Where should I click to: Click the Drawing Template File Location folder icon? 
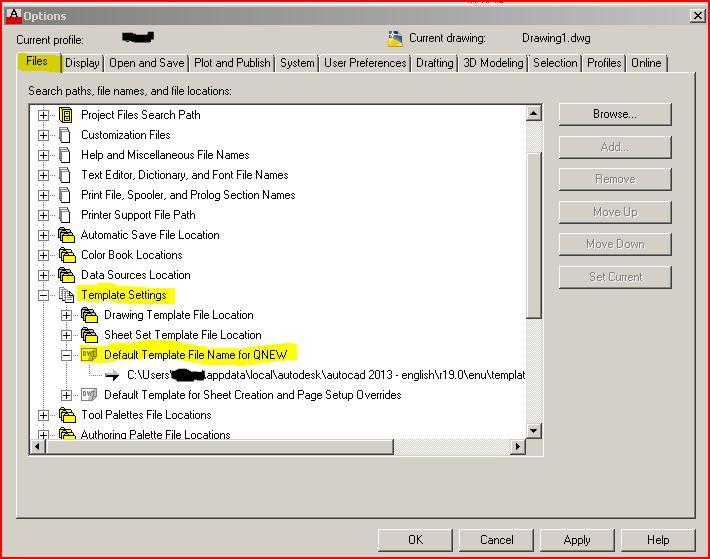coord(89,315)
